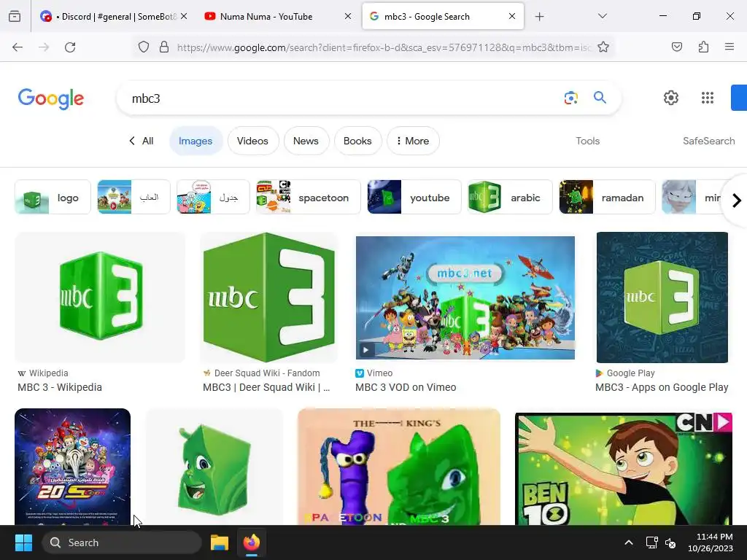Reload the current page
The height and width of the screenshot is (560, 747).
pyautogui.click(x=70, y=47)
